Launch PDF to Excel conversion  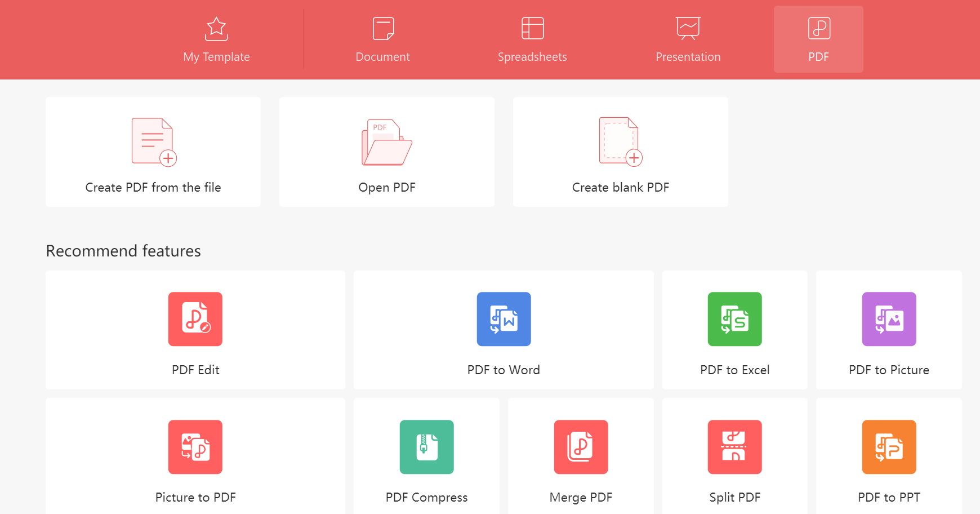734,330
